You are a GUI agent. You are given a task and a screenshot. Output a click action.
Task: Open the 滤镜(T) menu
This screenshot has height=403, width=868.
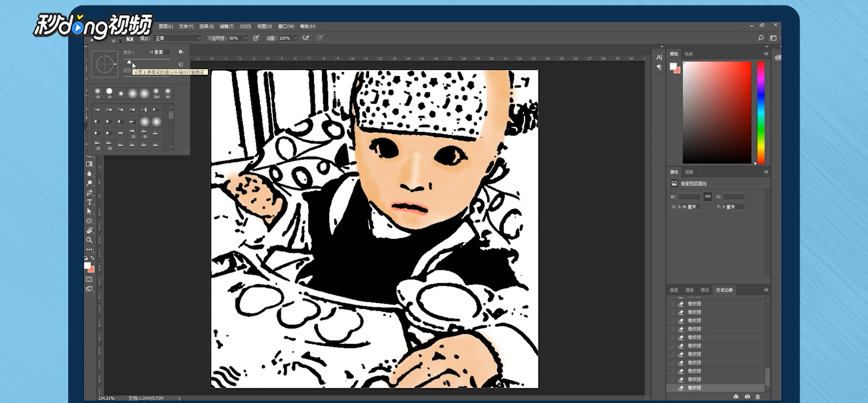coord(226,26)
